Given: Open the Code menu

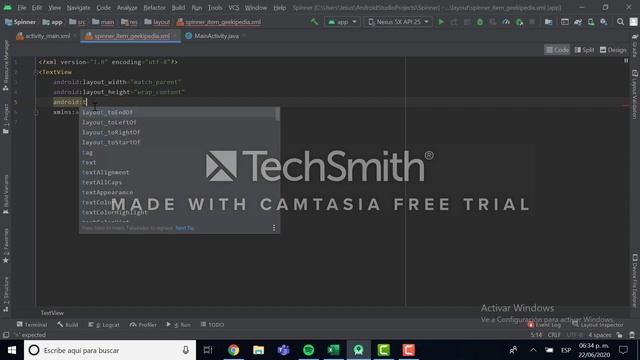Looking at the screenshot, I should 103,7.
